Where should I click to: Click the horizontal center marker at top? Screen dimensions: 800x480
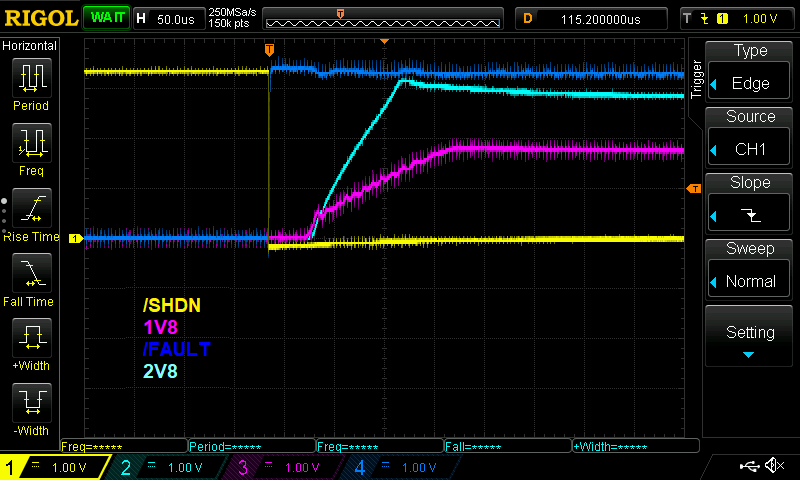pos(385,41)
